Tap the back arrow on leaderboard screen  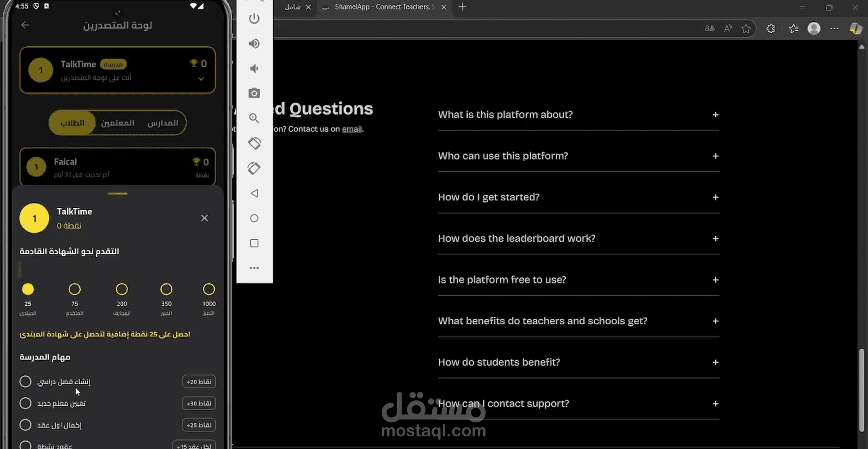click(25, 25)
